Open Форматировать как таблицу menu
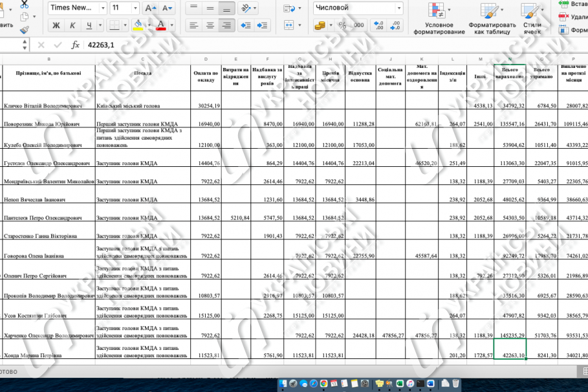The height and width of the screenshot is (392, 588). (492, 18)
